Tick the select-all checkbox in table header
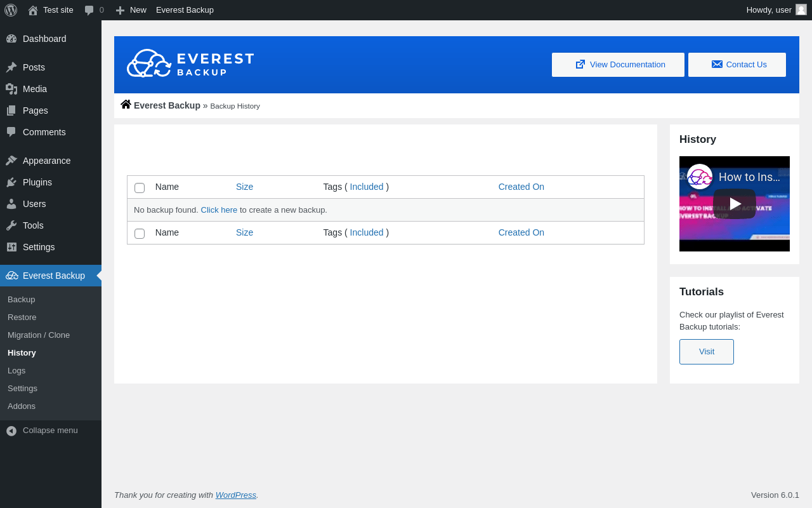The image size is (812, 508). pos(140,188)
